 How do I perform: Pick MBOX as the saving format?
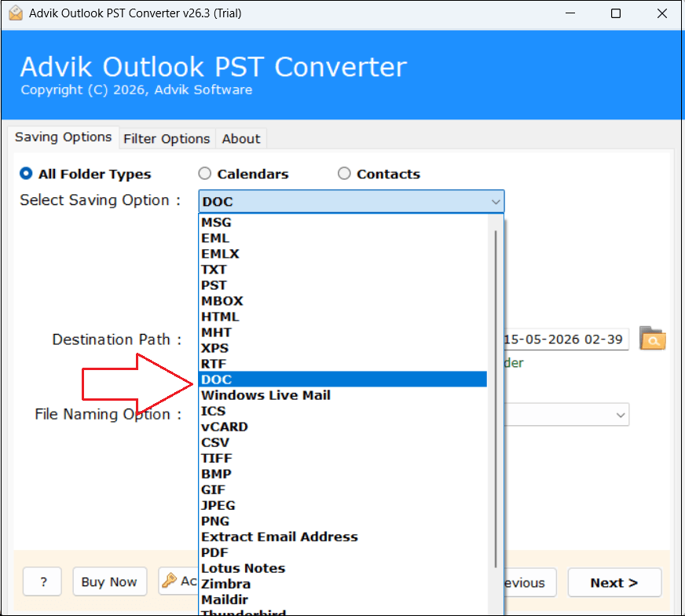pos(343,301)
